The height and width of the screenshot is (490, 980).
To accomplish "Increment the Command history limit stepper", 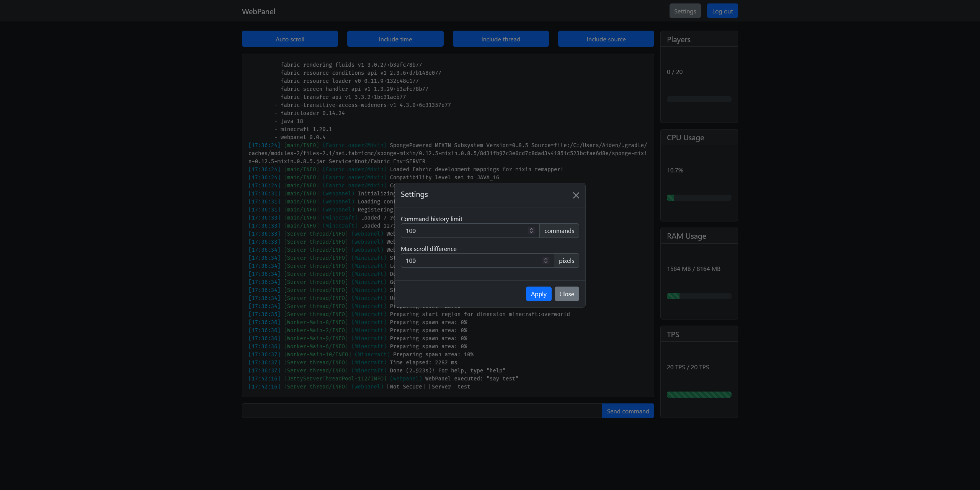I will [531, 228].
